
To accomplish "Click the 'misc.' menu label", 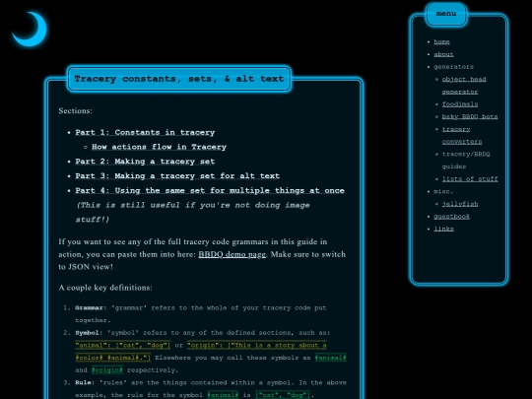I will [x=443, y=191].
